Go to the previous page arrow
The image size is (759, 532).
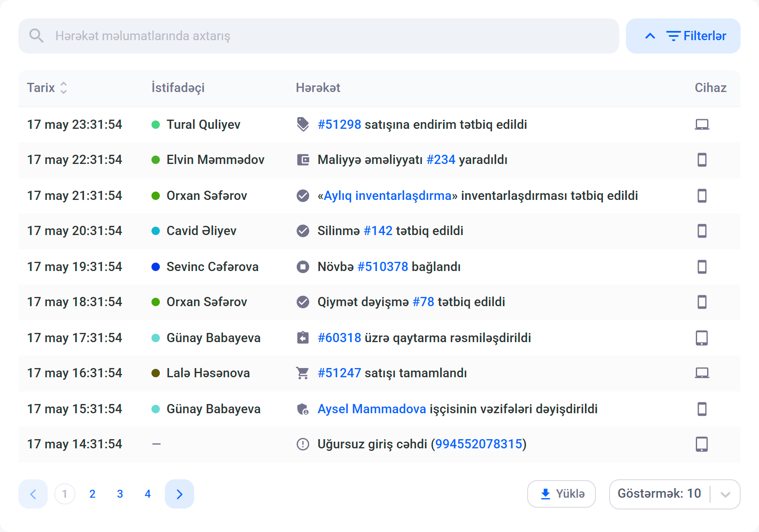point(33,494)
